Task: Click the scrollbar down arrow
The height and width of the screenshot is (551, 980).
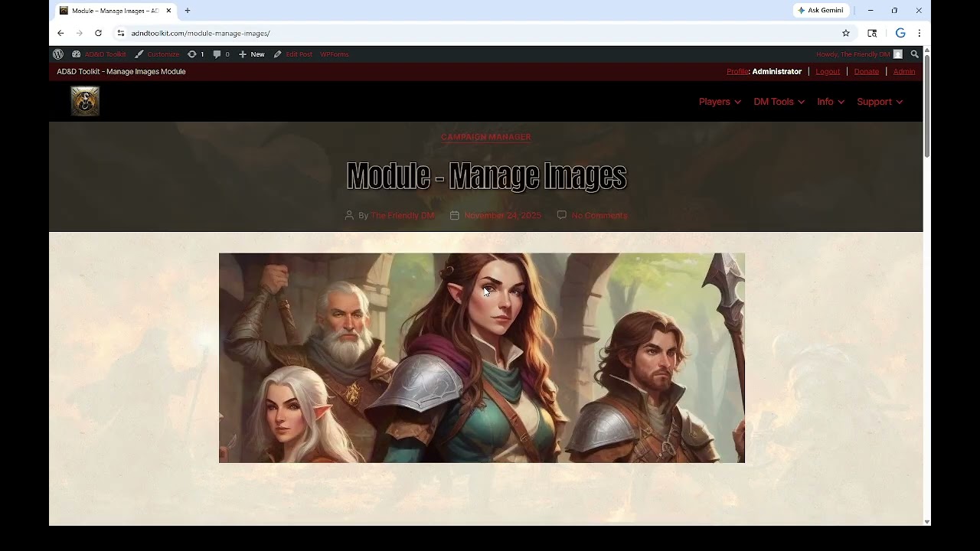Action: coord(927,522)
